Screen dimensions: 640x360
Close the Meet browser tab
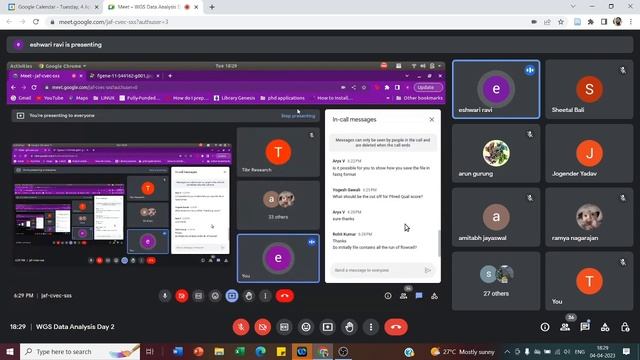point(196,7)
